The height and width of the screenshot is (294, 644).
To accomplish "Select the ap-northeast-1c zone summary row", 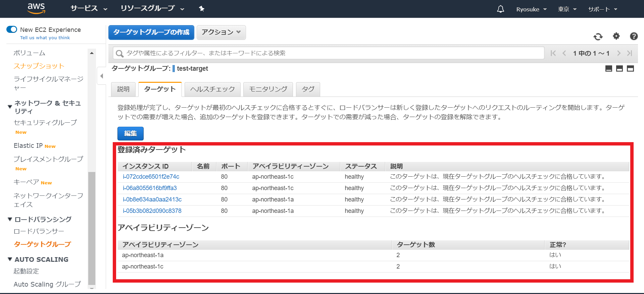I will [373, 267].
